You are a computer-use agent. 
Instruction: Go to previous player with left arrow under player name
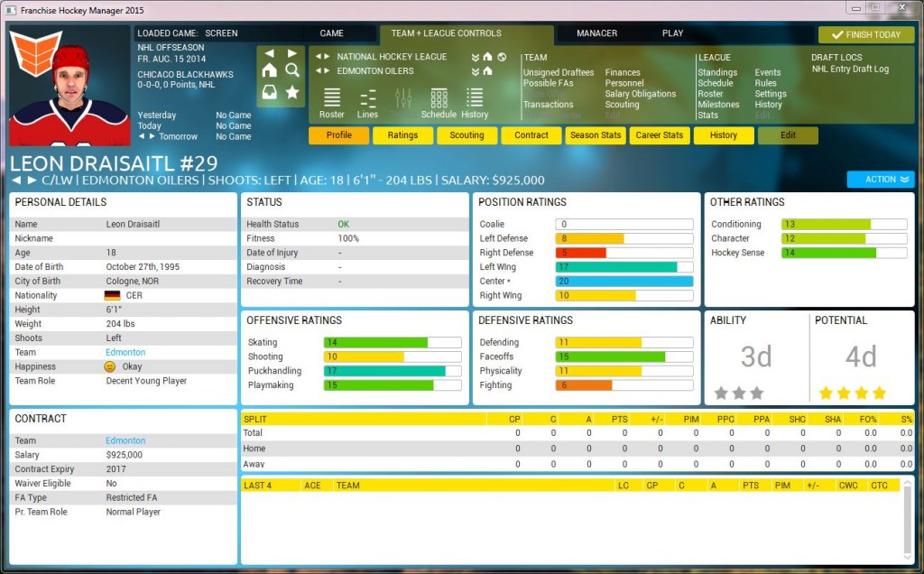(x=16, y=180)
